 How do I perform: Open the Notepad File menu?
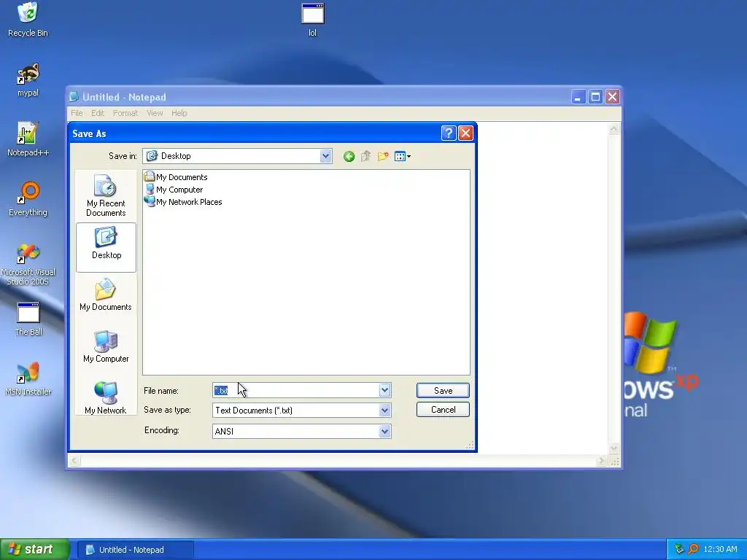click(77, 113)
